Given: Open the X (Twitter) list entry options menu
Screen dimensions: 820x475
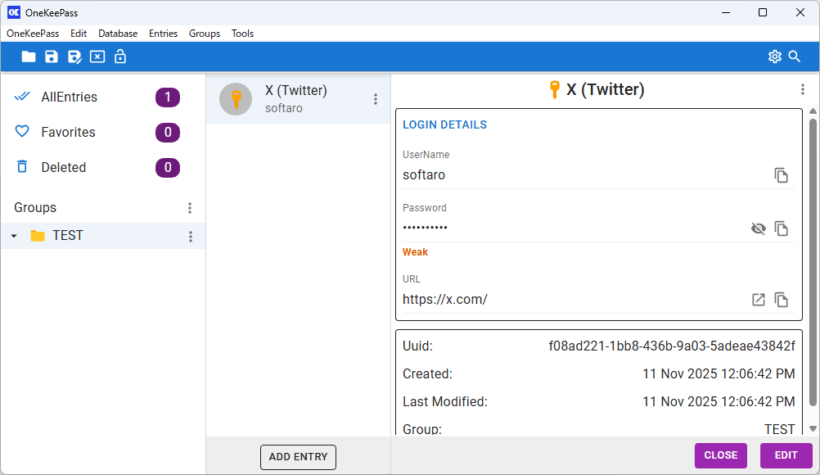Looking at the screenshot, I should point(376,99).
